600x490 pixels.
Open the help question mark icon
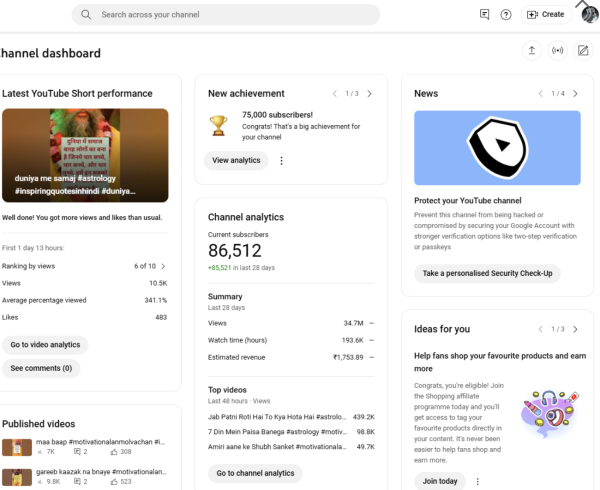click(x=506, y=14)
